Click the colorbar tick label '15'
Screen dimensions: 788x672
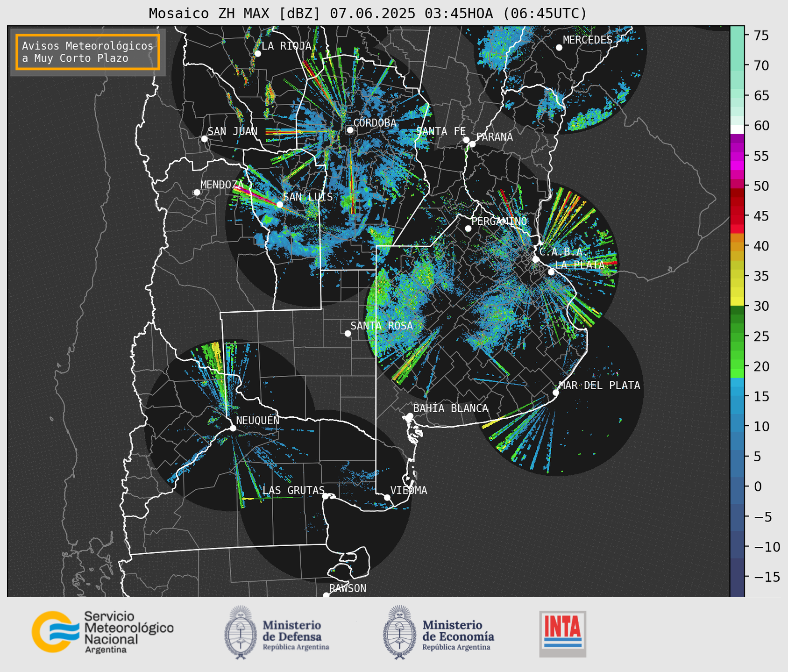point(761,396)
